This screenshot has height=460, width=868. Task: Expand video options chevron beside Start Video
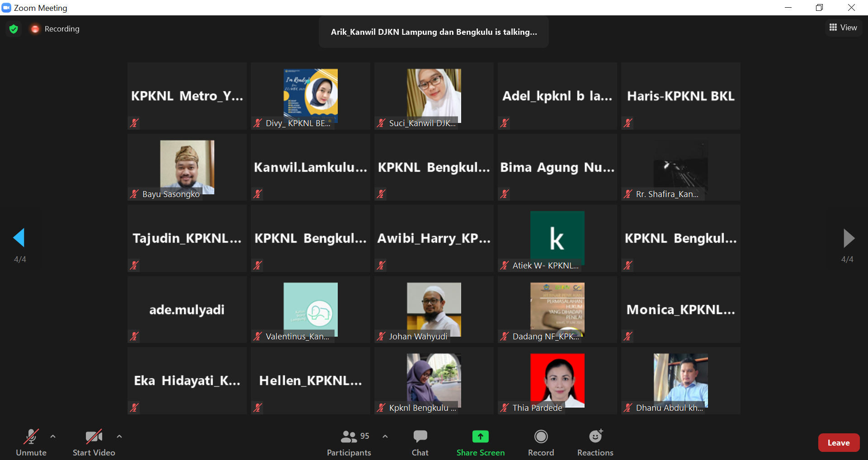[119, 437]
